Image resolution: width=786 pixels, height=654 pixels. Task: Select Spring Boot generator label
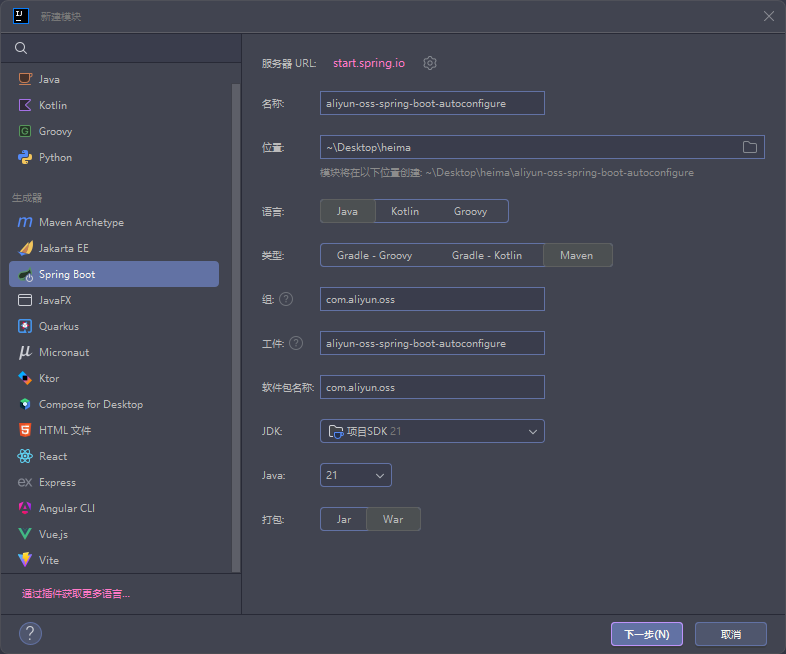tap(67, 275)
